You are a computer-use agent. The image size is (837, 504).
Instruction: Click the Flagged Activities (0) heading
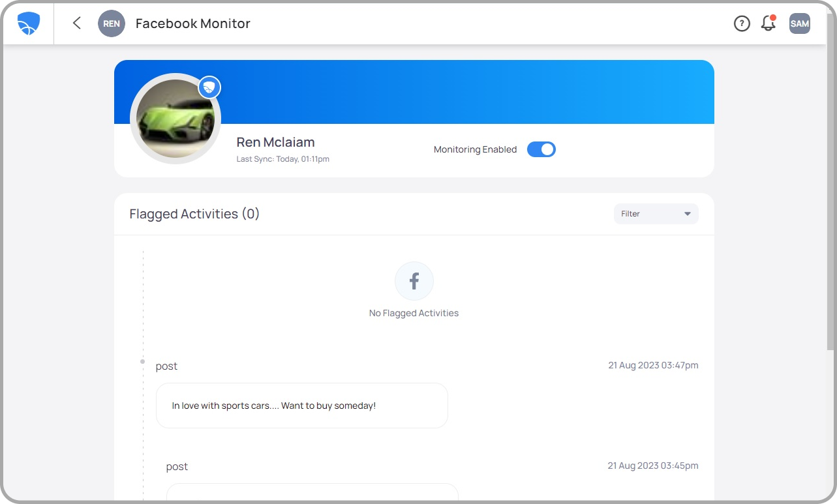[194, 214]
